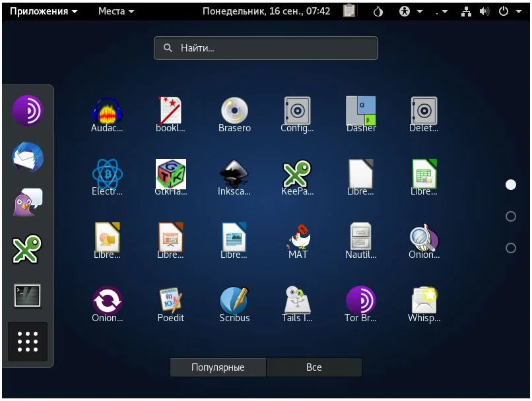Expand the Места menu

[116, 11]
